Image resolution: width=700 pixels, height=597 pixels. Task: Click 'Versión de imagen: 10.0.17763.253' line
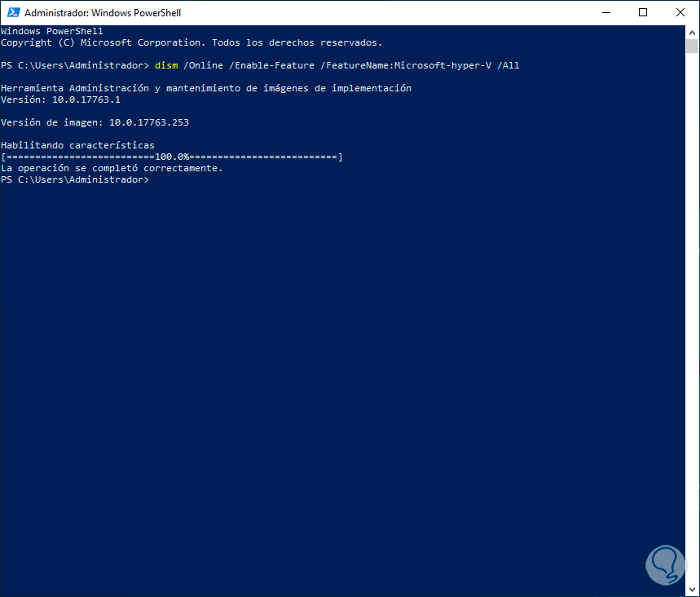coord(95,122)
